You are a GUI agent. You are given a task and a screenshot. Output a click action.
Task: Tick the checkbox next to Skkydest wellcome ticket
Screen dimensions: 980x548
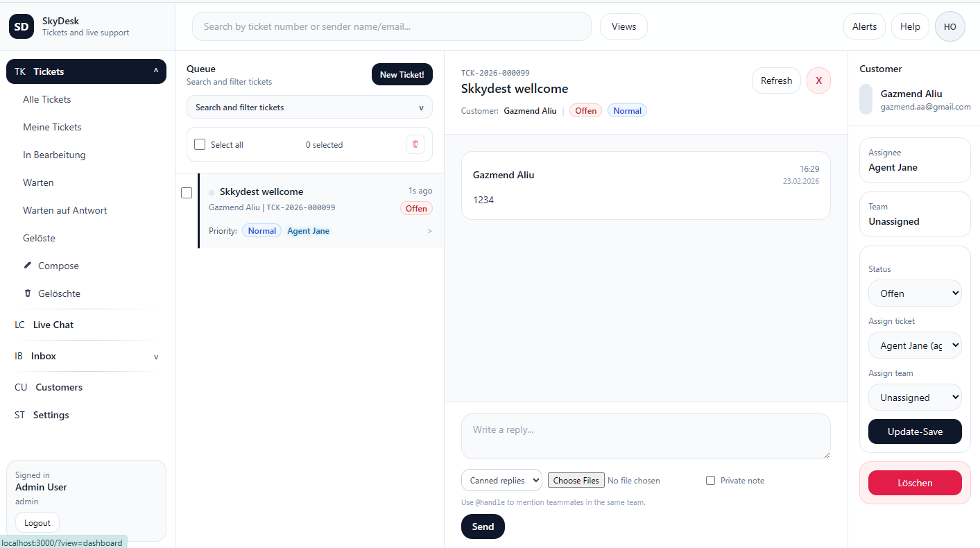[187, 193]
